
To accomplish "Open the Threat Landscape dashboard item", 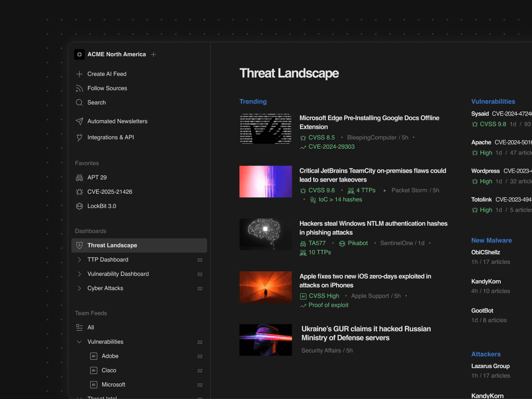I will click(x=139, y=245).
